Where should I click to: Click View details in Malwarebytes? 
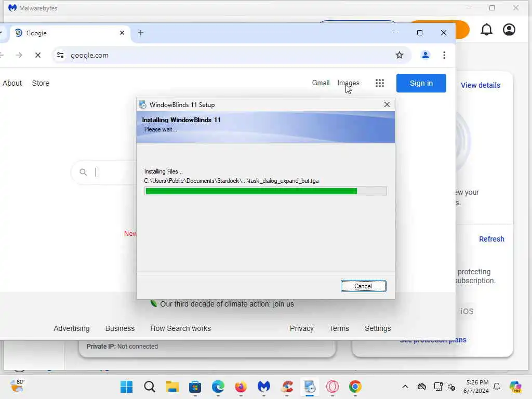tap(481, 85)
